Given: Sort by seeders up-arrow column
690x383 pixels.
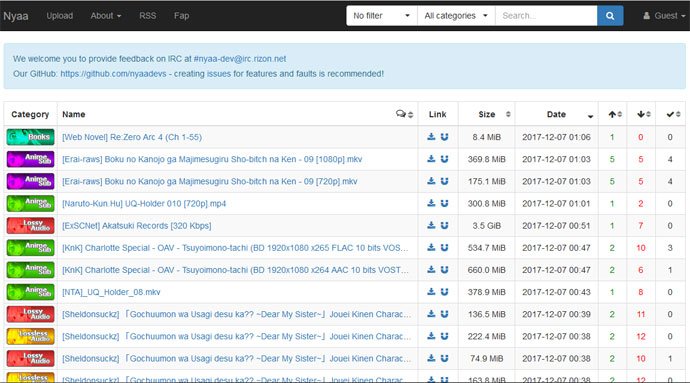Looking at the screenshot, I should point(613,114).
